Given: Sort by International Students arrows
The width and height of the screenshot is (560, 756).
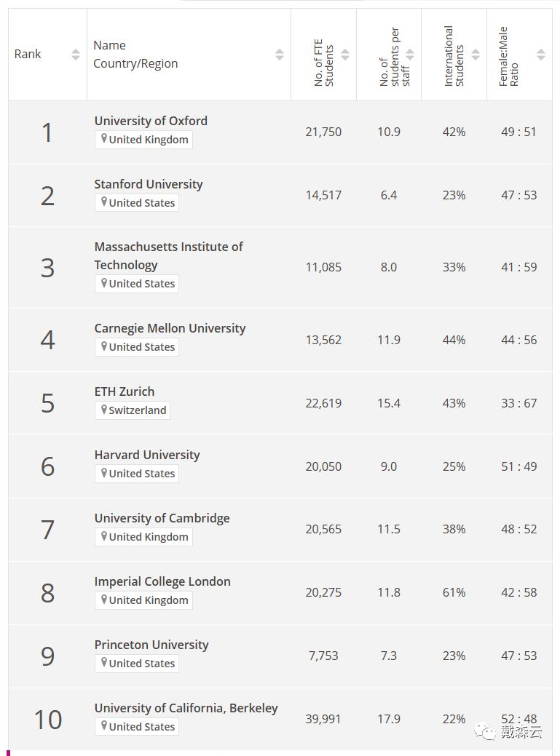Looking at the screenshot, I should [476, 55].
